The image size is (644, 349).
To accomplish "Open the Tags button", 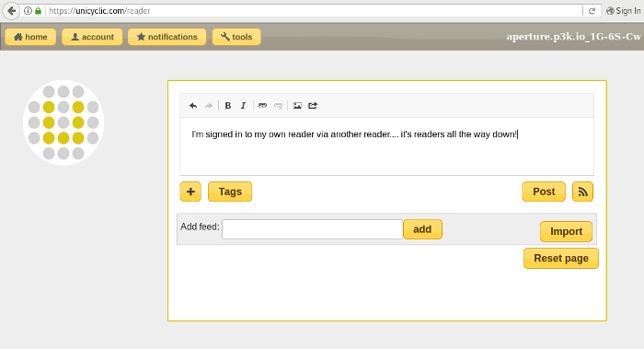I will [230, 192].
